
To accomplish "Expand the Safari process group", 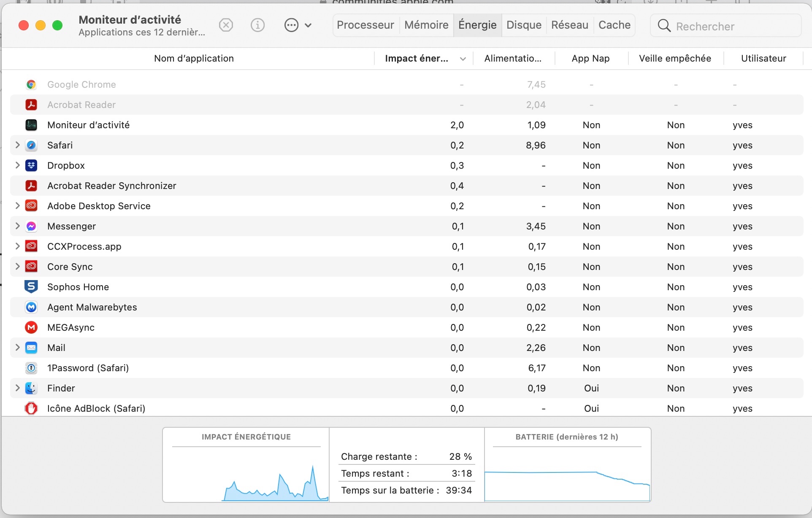I will pyautogui.click(x=17, y=145).
